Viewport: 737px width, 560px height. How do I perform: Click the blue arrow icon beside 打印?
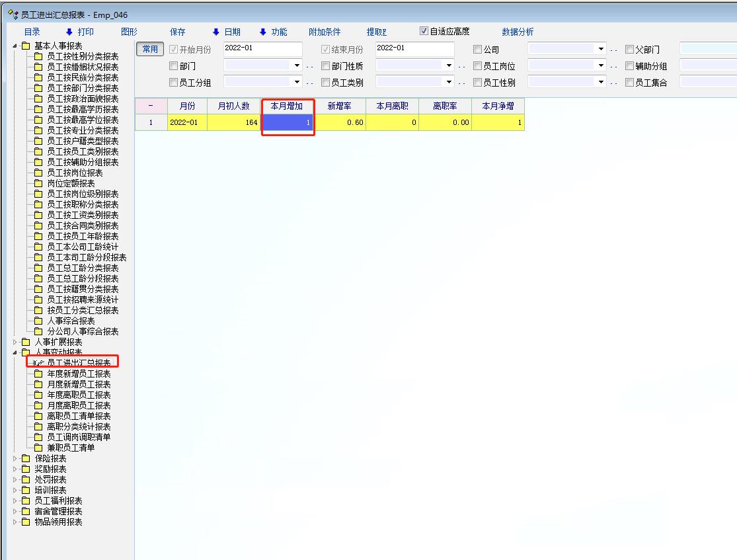coord(69,32)
